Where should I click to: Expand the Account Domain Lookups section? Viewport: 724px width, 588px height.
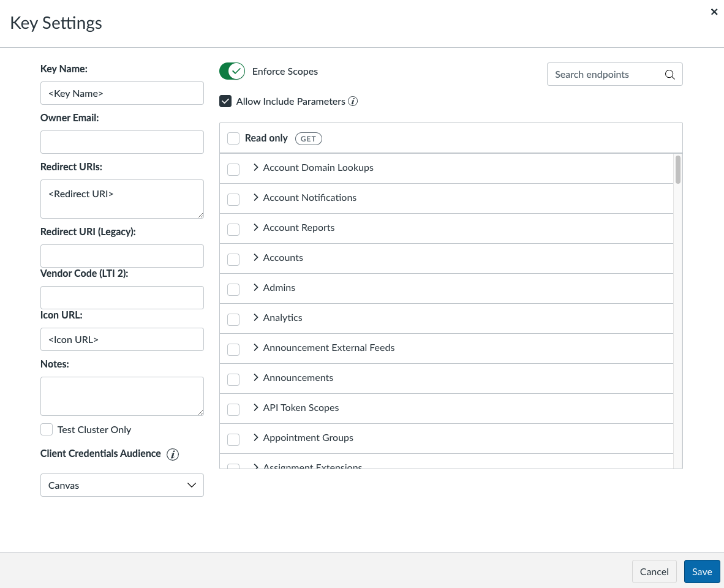tap(255, 168)
